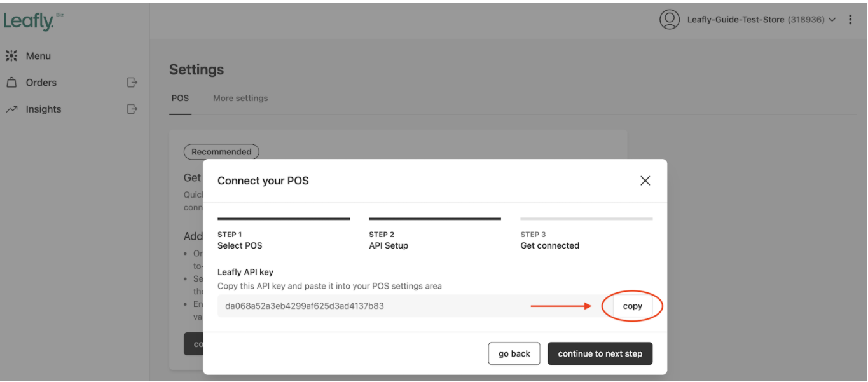Click the Leafly Biz logo
This screenshot has width=868, height=382.
coord(34,21)
